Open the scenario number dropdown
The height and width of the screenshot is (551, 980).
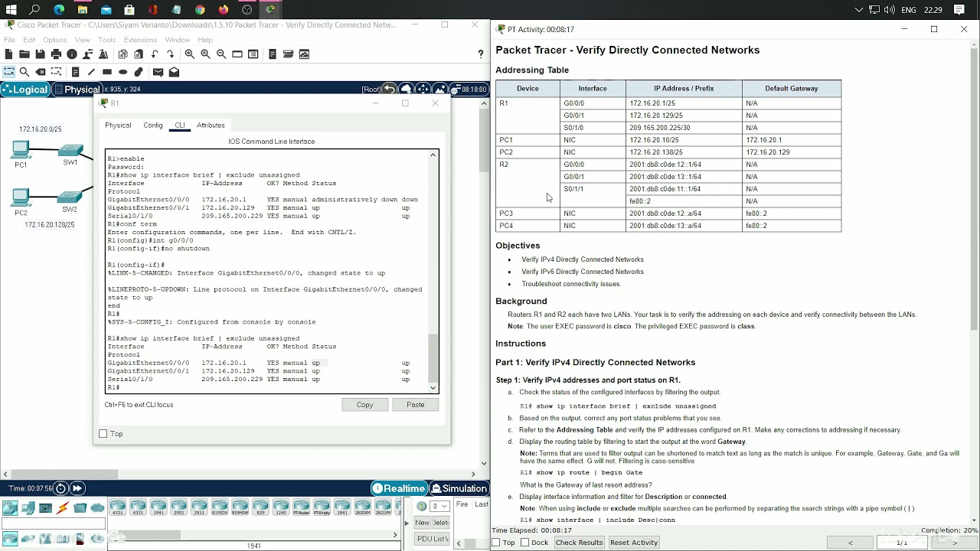(x=439, y=506)
